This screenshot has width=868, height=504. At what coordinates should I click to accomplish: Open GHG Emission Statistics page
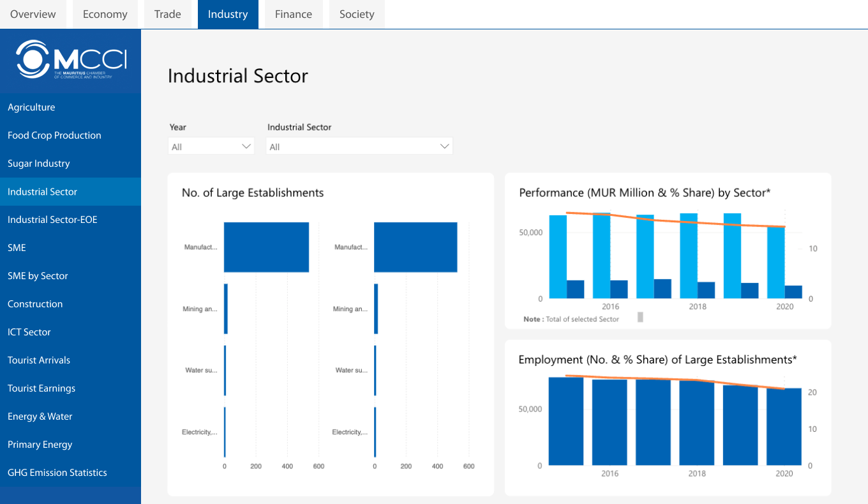tap(57, 473)
